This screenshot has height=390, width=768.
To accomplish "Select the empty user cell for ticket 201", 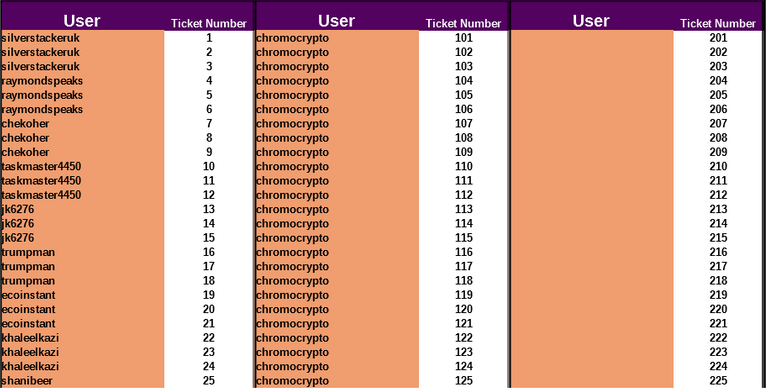I will (x=592, y=38).
